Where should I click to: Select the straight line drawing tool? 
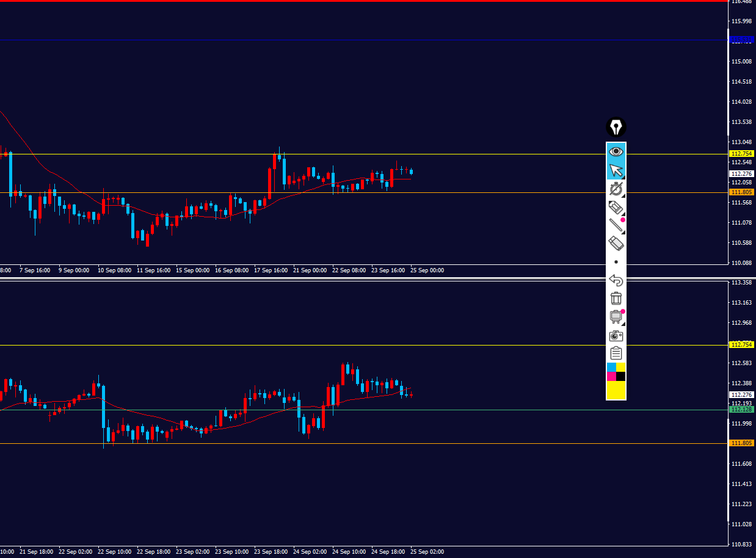coord(616,225)
